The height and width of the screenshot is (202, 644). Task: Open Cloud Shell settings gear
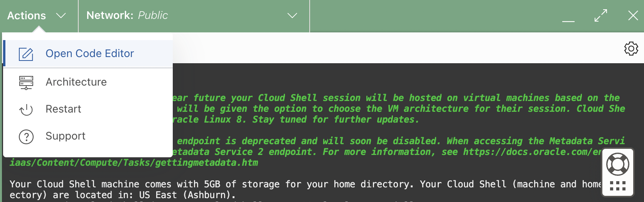[x=631, y=49]
